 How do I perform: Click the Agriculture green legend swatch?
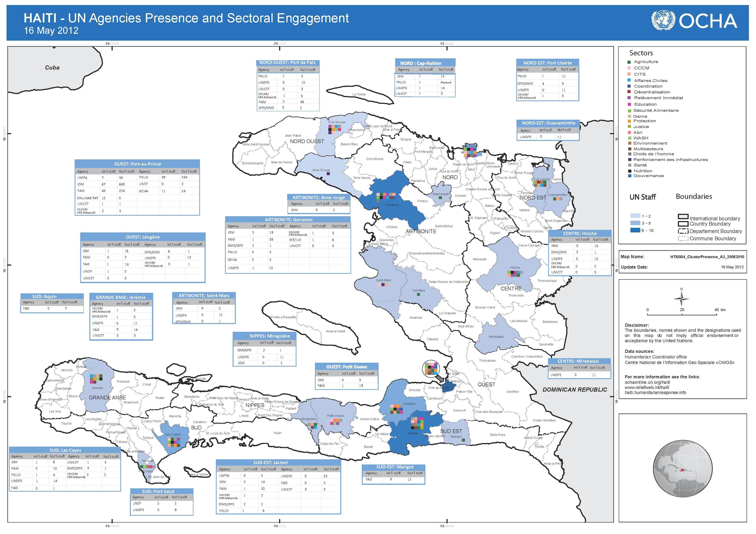click(629, 62)
